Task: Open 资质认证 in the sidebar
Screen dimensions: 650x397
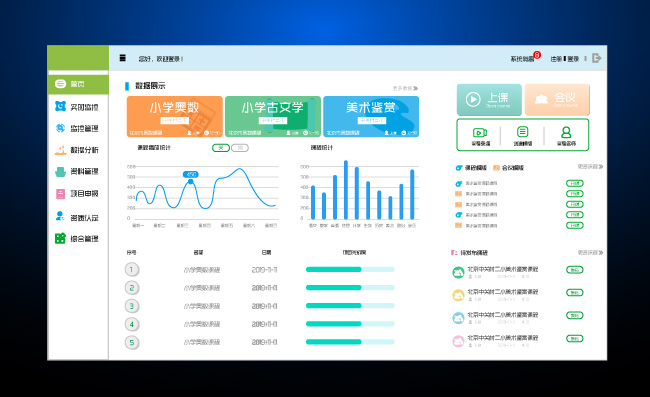Action: [x=78, y=217]
